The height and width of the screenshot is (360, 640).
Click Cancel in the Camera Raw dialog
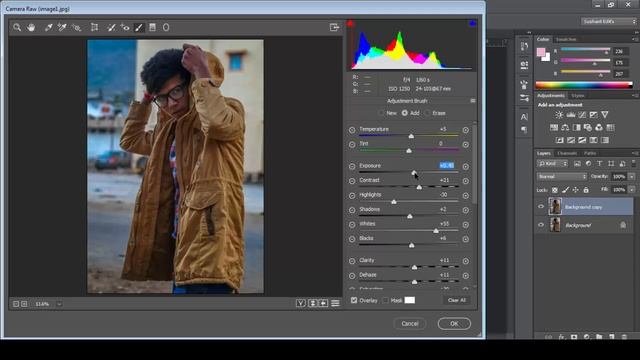410,324
